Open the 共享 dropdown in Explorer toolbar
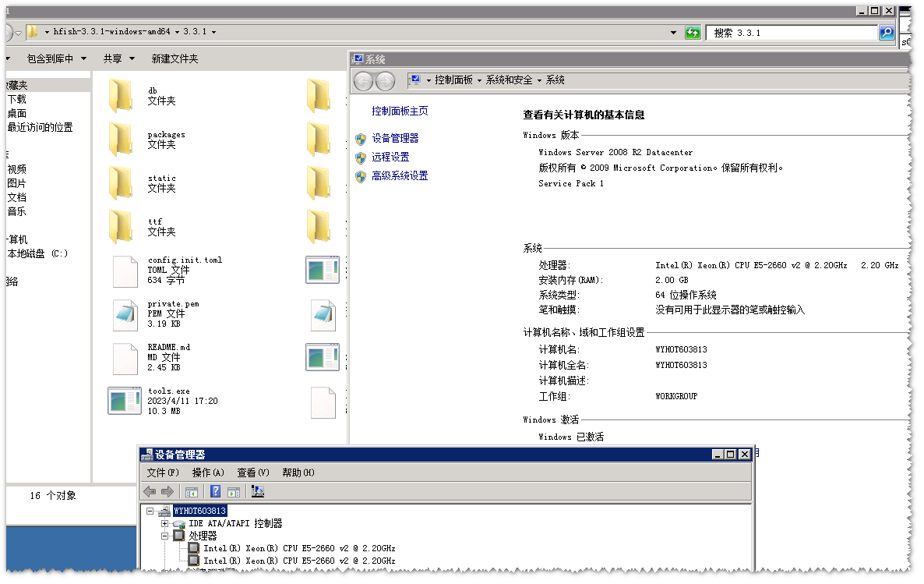Image resolution: width=924 pixels, height=584 pixels. [118, 58]
